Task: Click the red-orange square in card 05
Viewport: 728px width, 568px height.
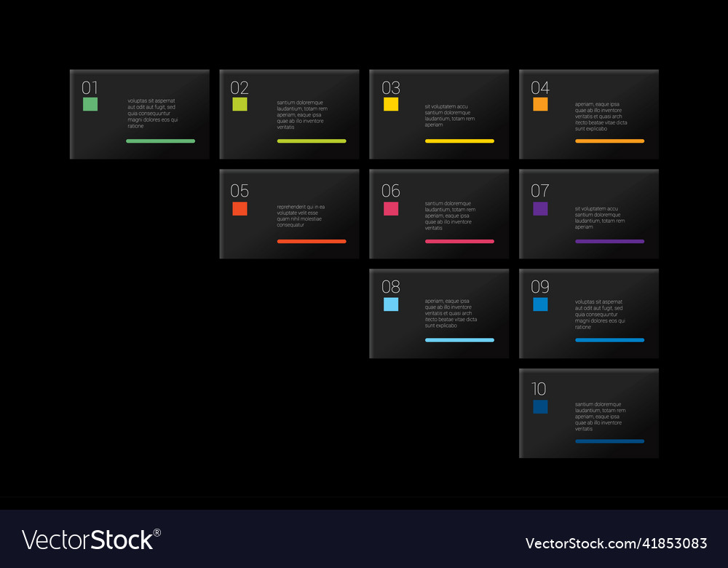Action: pos(240,209)
